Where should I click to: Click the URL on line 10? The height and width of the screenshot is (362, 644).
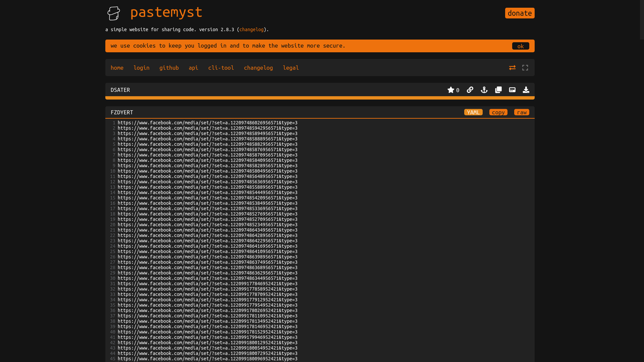tap(207, 171)
